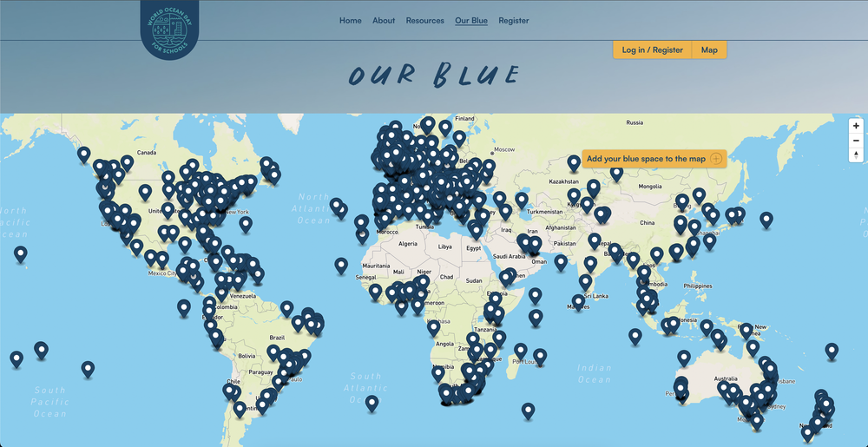This screenshot has height=447, width=868.
Task: Click the pin in Russia northwest of Mongolia
Action: 616,173
